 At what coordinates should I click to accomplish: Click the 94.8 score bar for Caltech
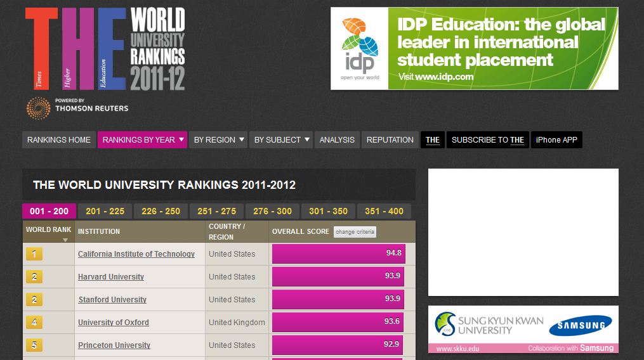338,254
